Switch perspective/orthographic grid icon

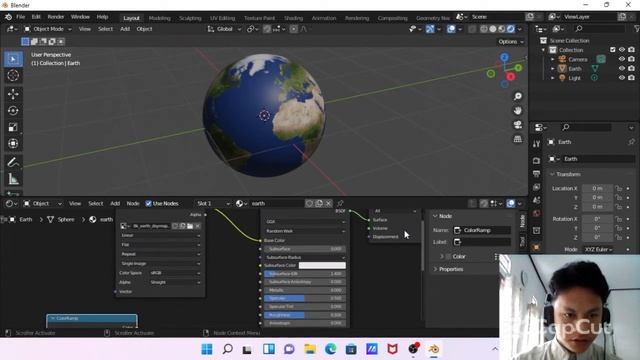518,139
